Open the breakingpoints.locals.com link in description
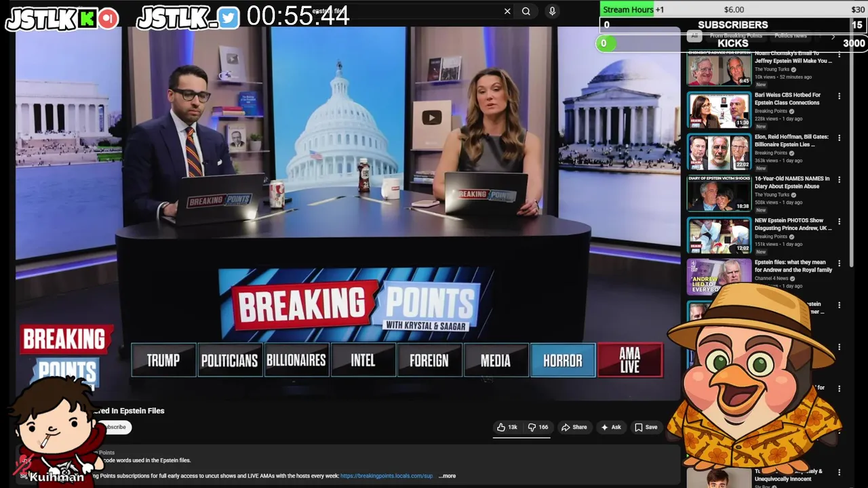 (387, 476)
